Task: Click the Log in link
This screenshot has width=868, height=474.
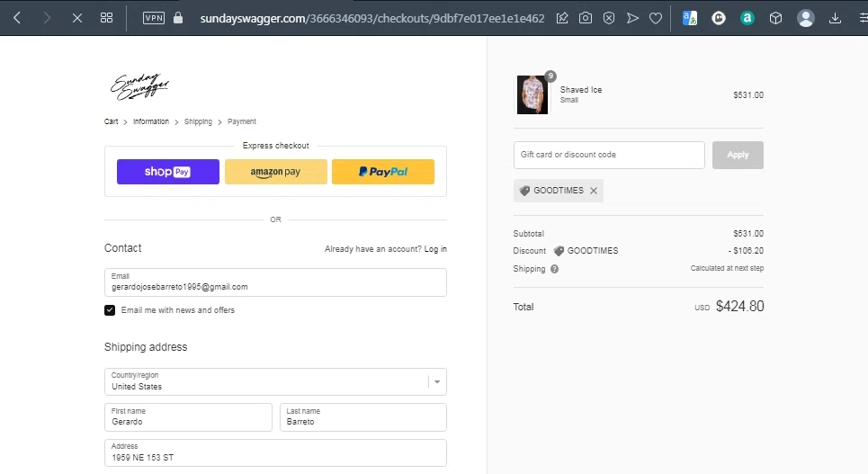Action: click(435, 249)
